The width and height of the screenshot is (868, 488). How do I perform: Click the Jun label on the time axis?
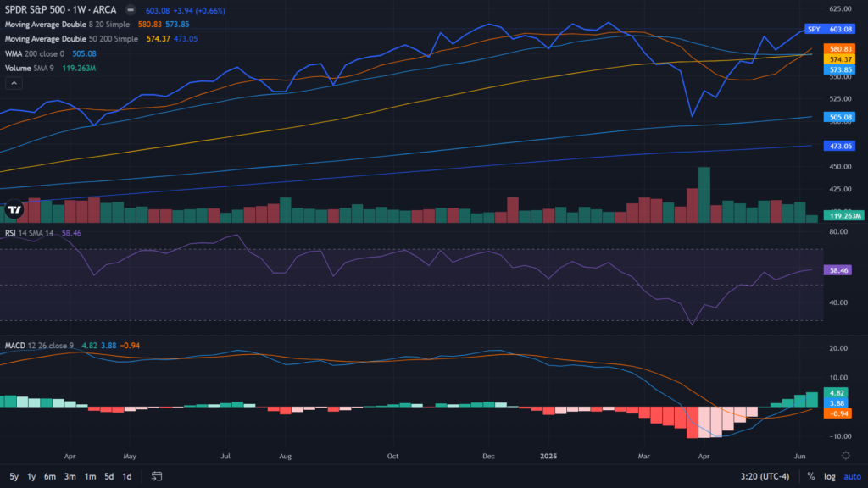(799, 457)
